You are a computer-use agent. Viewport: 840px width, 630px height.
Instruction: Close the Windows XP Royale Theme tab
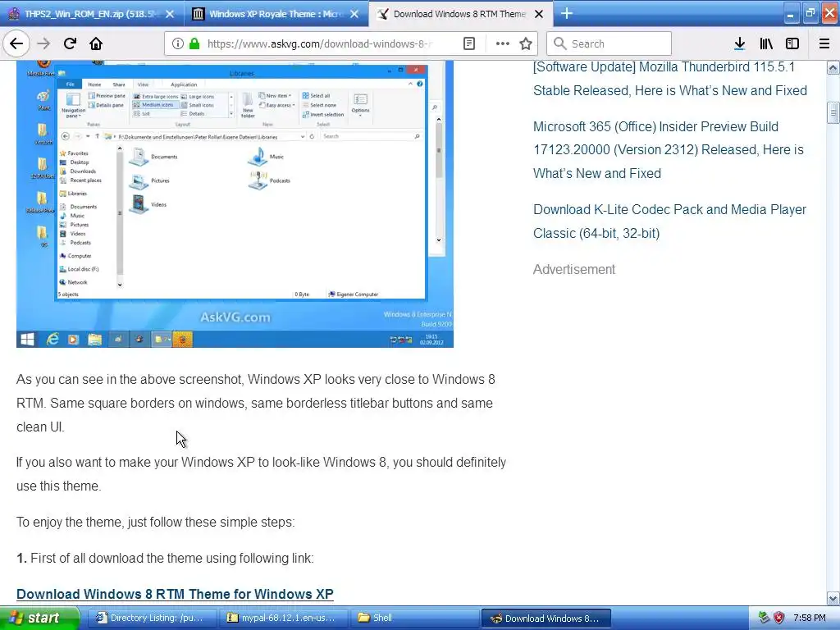(x=354, y=14)
